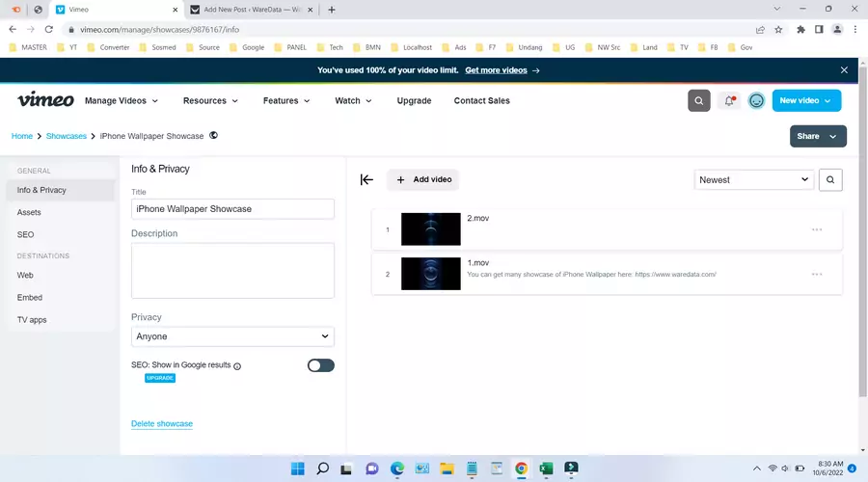Screen dimensions: 868x482
Task: Open Windows taskbar search
Action: (323, 469)
